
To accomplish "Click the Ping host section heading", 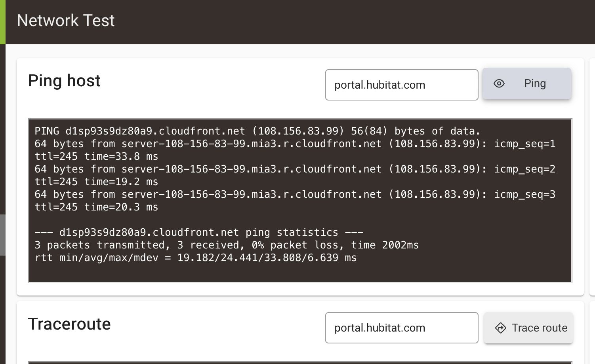I will (64, 81).
